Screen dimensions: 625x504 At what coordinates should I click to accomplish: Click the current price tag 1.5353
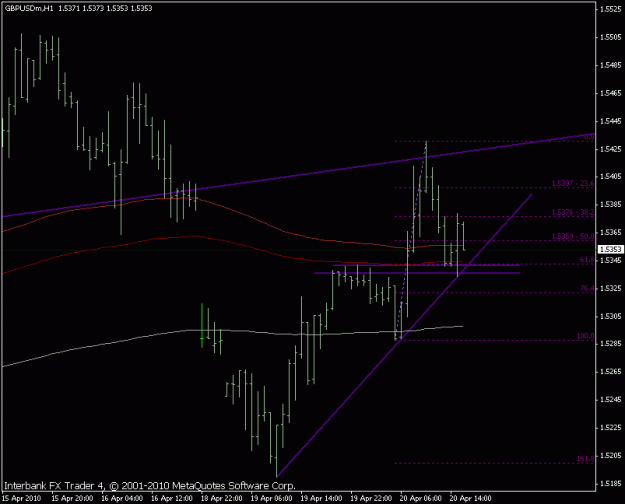(610, 249)
